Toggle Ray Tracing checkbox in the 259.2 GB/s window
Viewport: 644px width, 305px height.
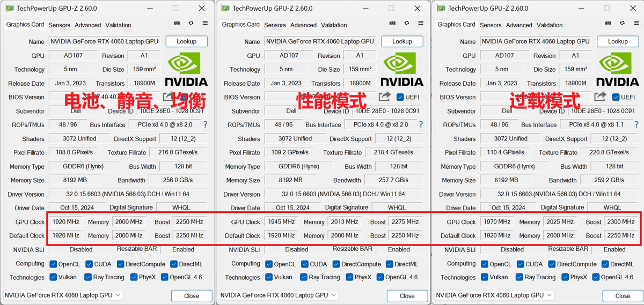tap(519, 277)
